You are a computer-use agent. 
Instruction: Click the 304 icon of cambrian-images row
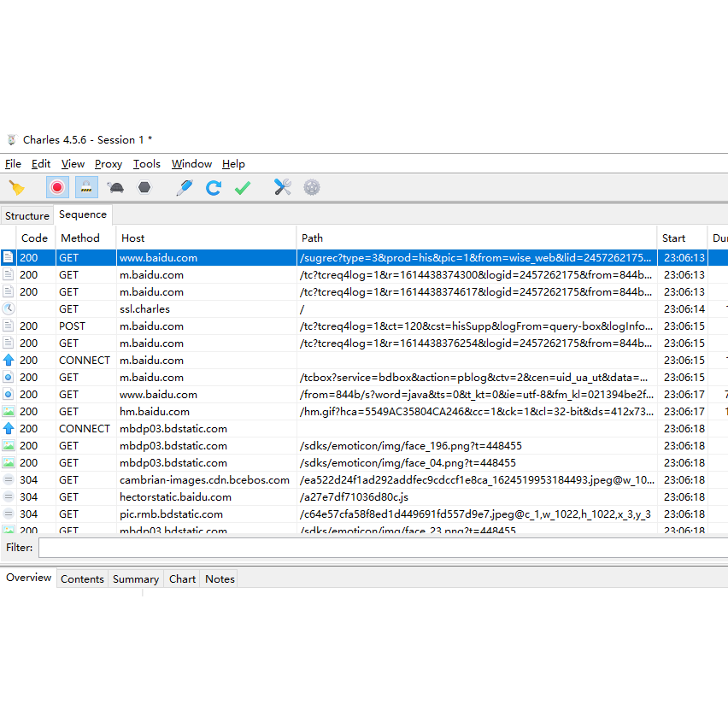[x=9, y=479]
